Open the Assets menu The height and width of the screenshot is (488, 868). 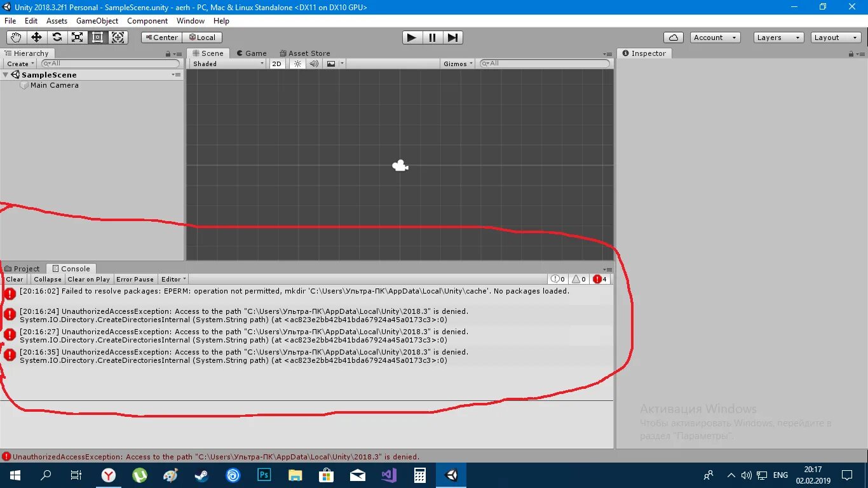click(x=57, y=21)
